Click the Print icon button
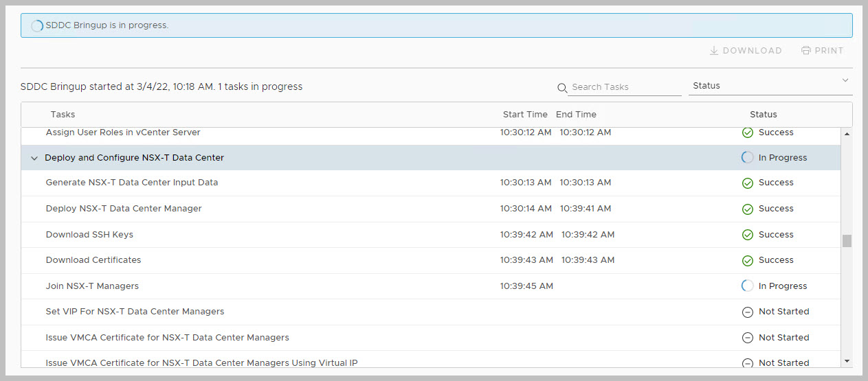The image size is (868, 381). pos(806,51)
